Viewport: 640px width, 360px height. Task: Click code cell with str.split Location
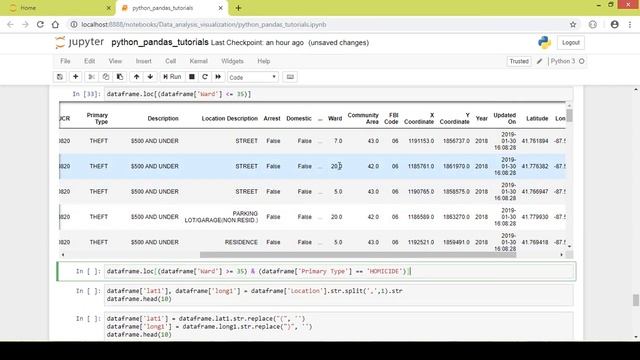click(338, 295)
